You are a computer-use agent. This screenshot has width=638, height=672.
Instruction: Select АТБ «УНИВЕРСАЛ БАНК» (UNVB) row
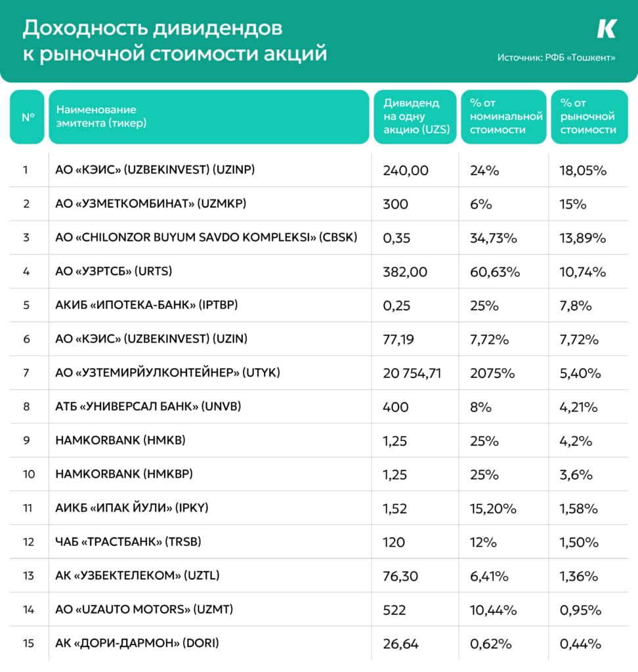click(x=319, y=407)
